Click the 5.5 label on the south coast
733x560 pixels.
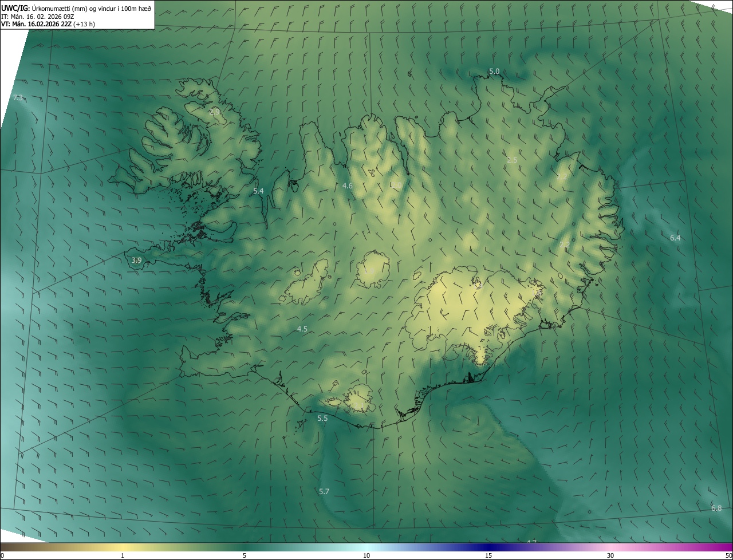pyautogui.click(x=322, y=419)
